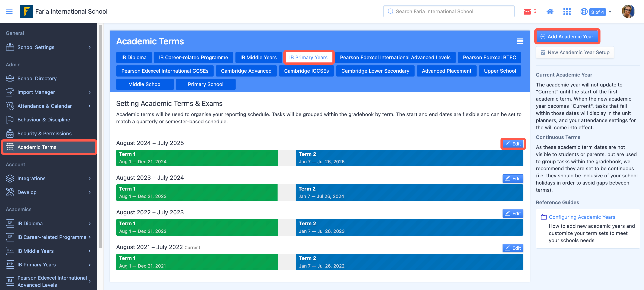
Task: Choose the Primary School tab
Action: (205, 84)
